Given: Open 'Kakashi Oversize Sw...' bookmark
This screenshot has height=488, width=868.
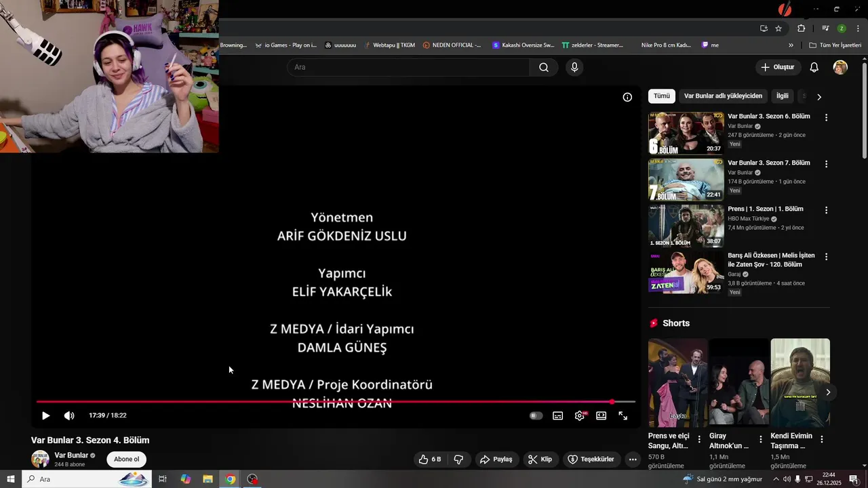Looking at the screenshot, I should click(x=523, y=45).
